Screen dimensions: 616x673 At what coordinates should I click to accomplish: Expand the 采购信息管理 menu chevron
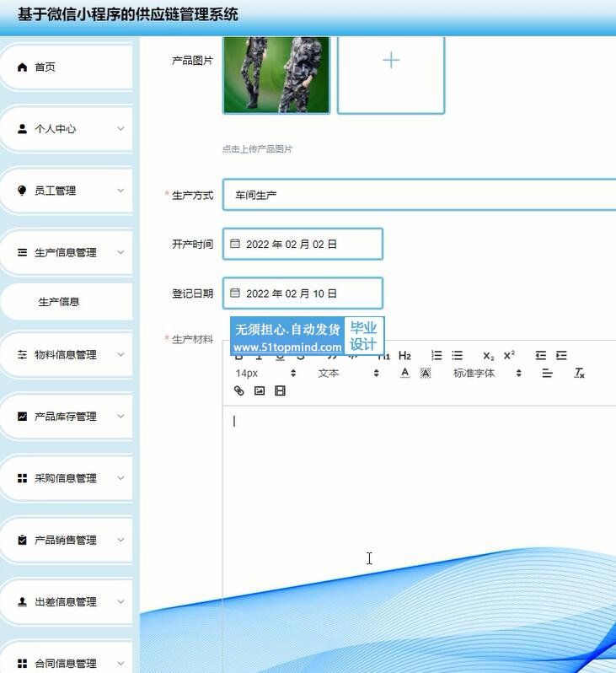pos(121,478)
